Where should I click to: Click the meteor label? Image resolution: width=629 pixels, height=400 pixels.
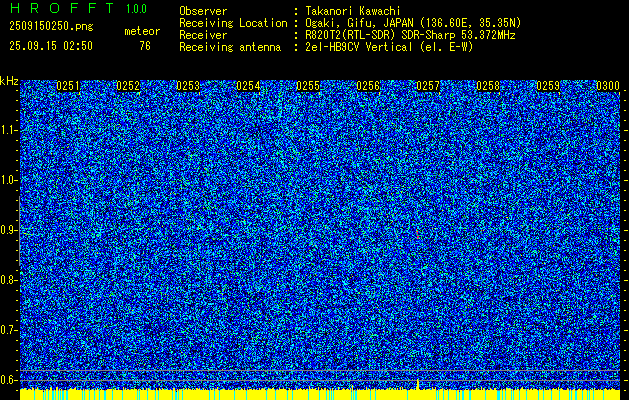tap(142, 31)
